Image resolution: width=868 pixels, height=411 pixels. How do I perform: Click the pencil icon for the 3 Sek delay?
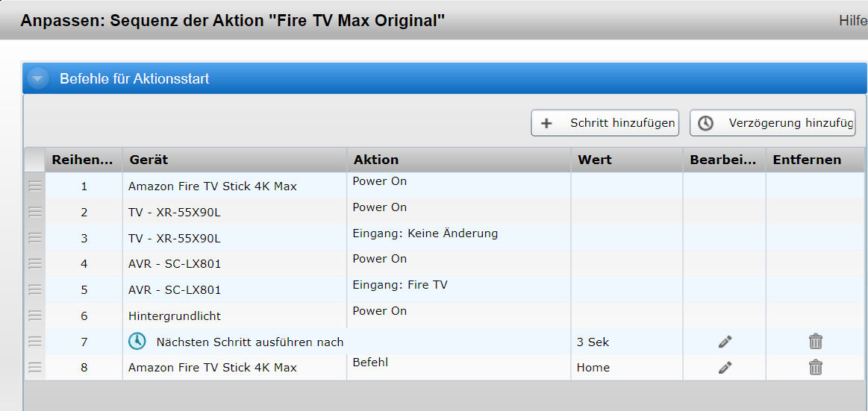725,342
